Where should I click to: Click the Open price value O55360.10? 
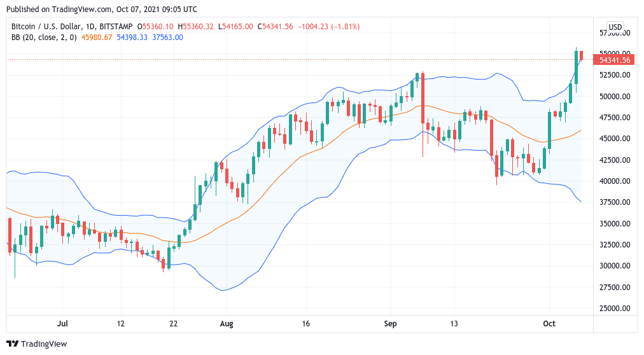[x=157, y=27]
